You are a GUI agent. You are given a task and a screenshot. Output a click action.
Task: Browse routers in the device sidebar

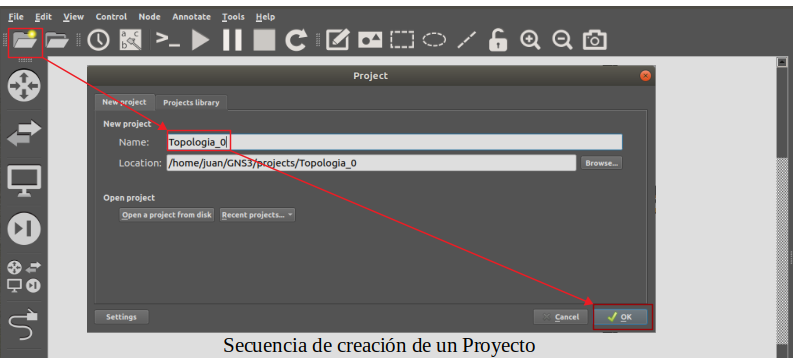point(24,85)
